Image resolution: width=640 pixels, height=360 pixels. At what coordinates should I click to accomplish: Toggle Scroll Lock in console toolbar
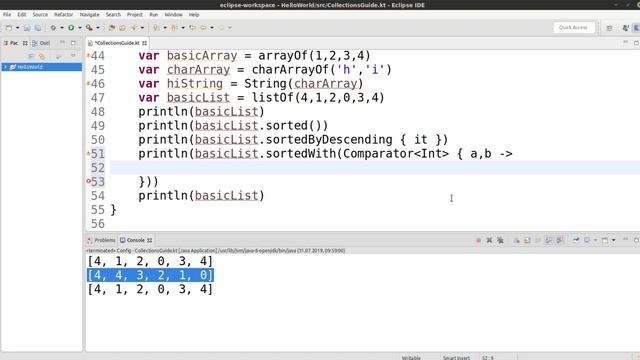(527, 240)
